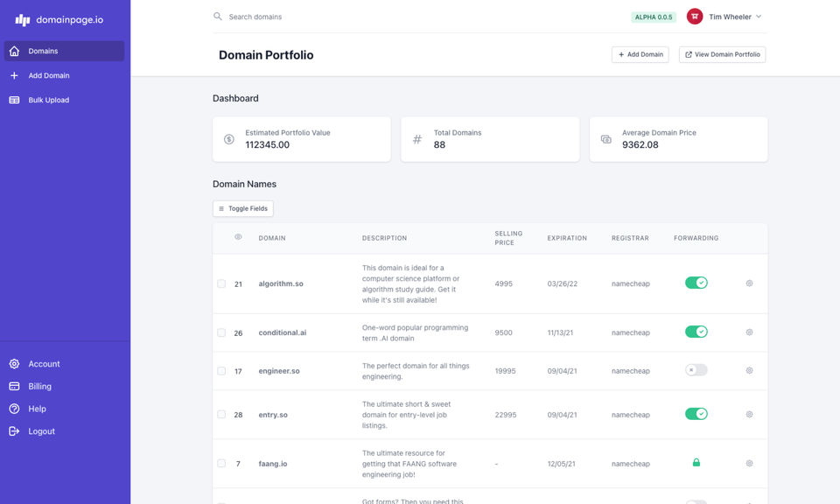The image size is (840, 504).
Task: Check the checkbox for engineer.so row
Action: click(x=221, y=371)
